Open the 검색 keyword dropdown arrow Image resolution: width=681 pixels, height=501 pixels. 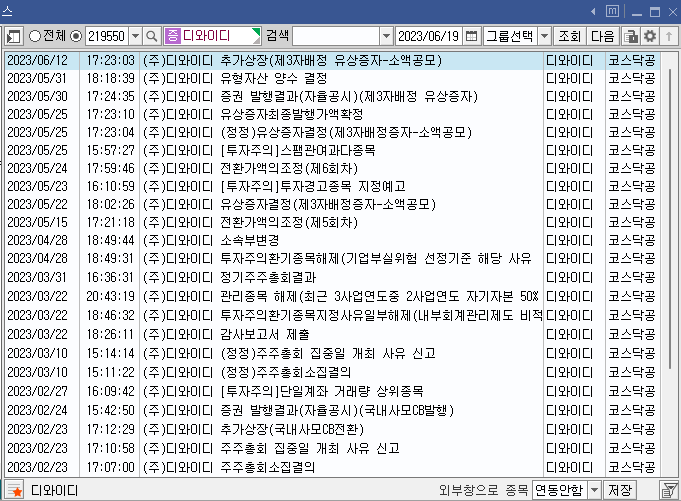tap(386, 36)
